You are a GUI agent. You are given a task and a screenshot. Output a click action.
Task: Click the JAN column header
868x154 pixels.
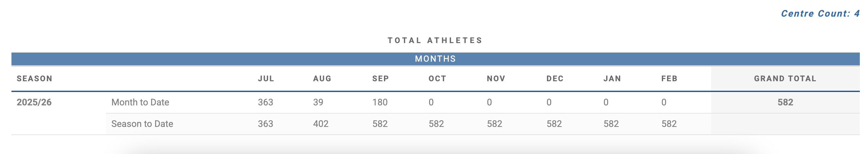tap(612, 79)
